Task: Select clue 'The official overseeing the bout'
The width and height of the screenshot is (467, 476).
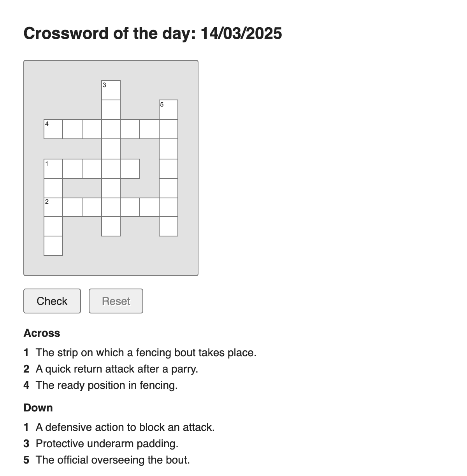Action: (x=107, y=460)
